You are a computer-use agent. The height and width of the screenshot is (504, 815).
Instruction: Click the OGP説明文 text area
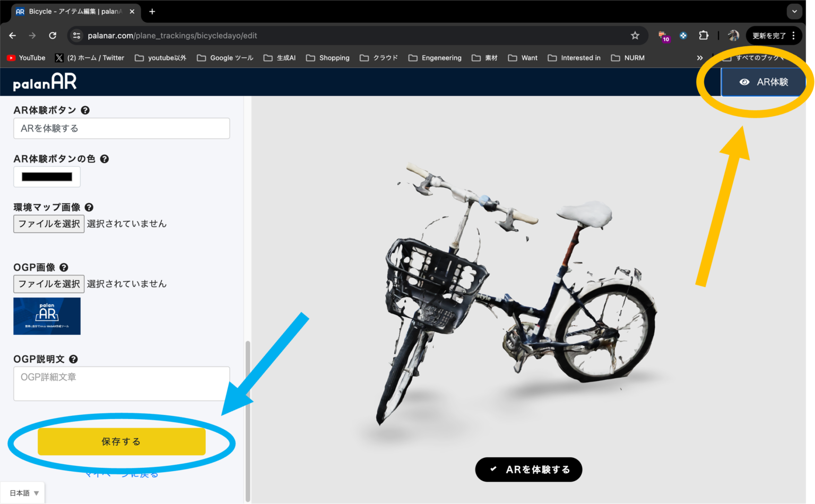click(122, 383)
